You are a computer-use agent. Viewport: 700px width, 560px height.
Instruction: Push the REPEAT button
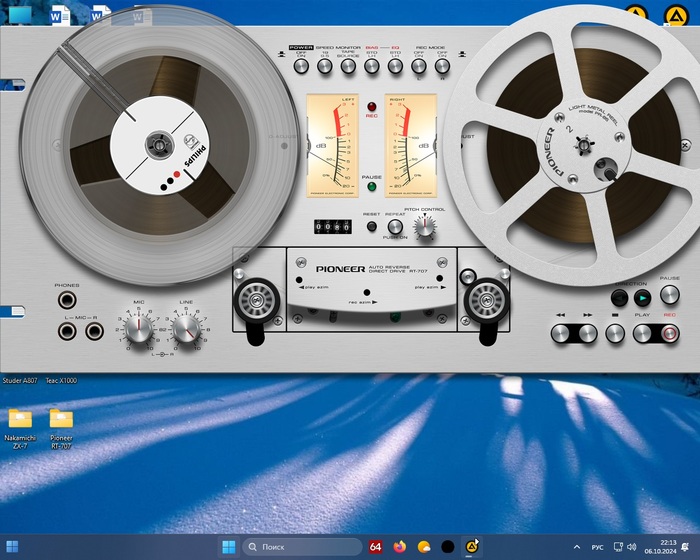(395, 227)
